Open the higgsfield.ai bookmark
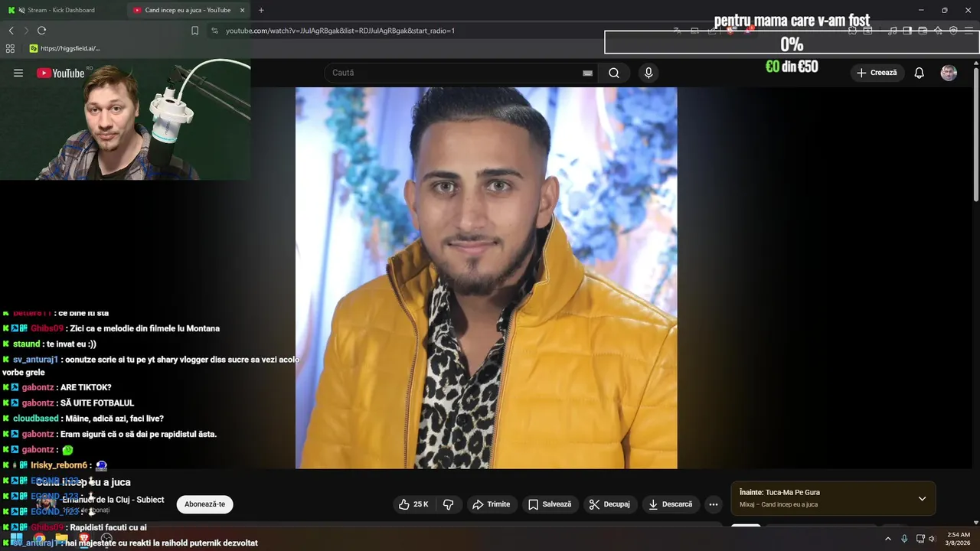980x551 pixels. 64,48
